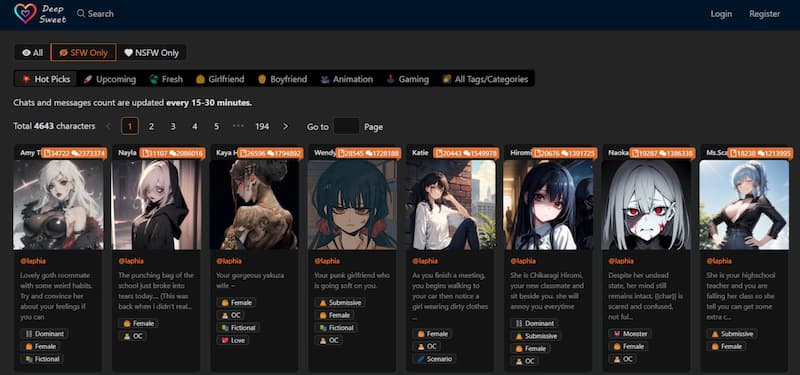Switch to the Hot Picks tab
The width and height of the screenshot is (800, 375).
pos(46,79)
